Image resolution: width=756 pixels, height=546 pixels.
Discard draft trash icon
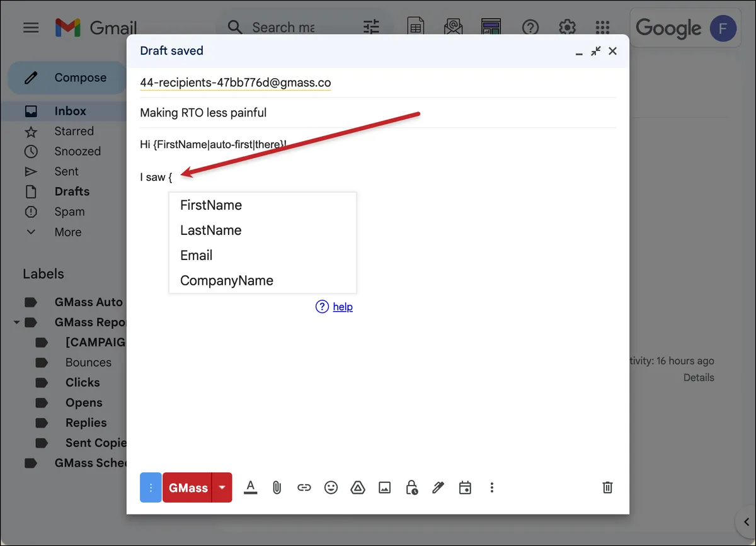coord(607,487)
